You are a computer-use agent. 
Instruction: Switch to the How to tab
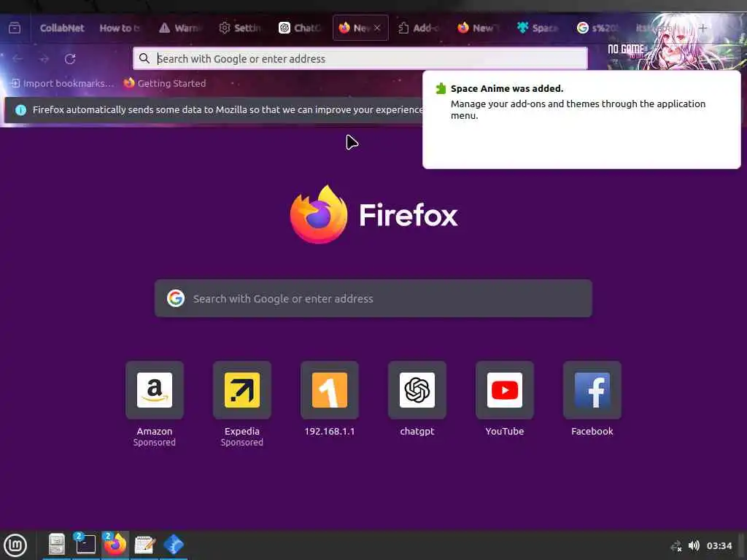click(120, 28)
